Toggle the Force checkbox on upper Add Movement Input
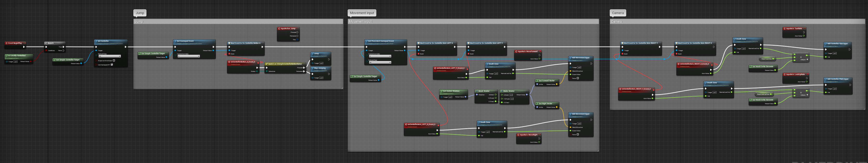Image resolution: width=868 pixels, height=163 pixels. coord(578,78)
